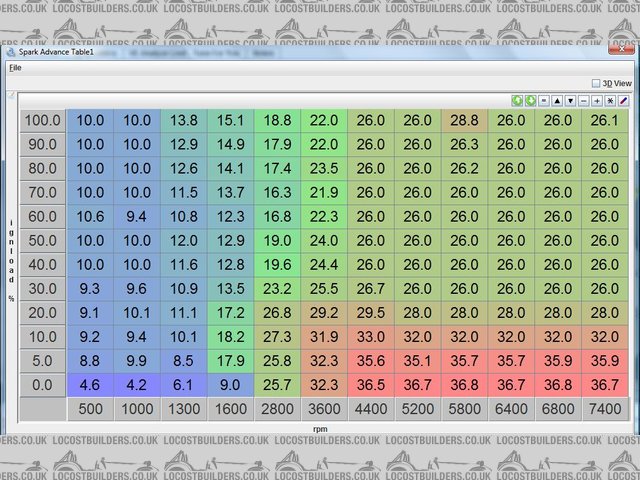640x480 pixels.
Task: Select the 100.0 load row header
Action: coord(42,120)
